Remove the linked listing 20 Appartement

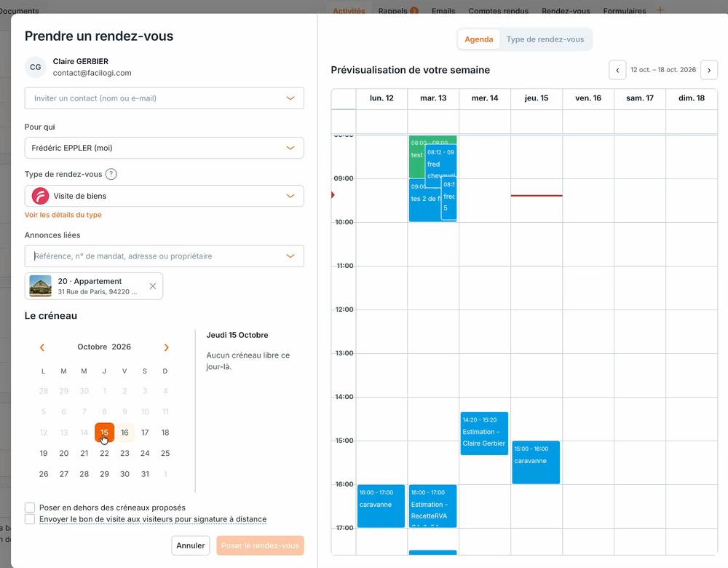tap(153, 286)
